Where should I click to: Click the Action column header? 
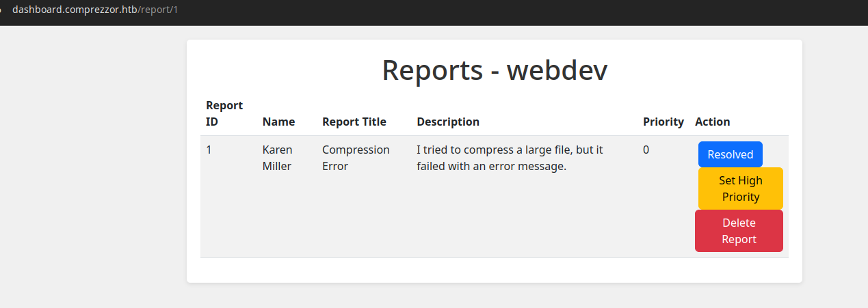coord(713,122)
